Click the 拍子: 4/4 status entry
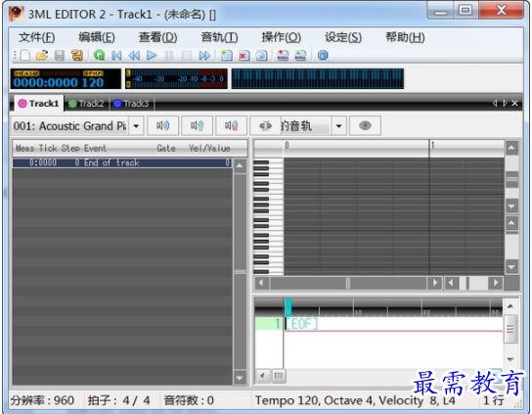Viewport: 532px width, 414px height. tap(118, 400)
